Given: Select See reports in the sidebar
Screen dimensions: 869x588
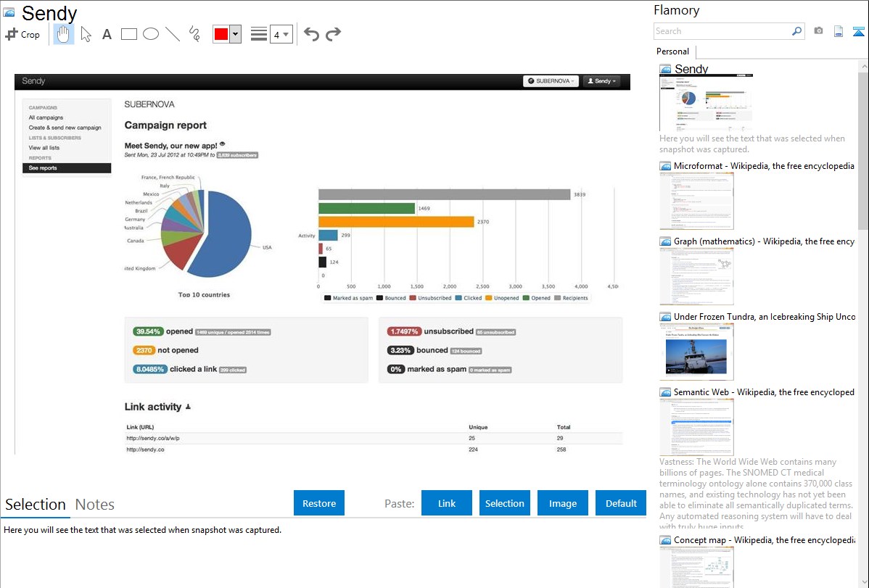Looking at the screenshot, I should pyautogui.click(x=67, y=168).
